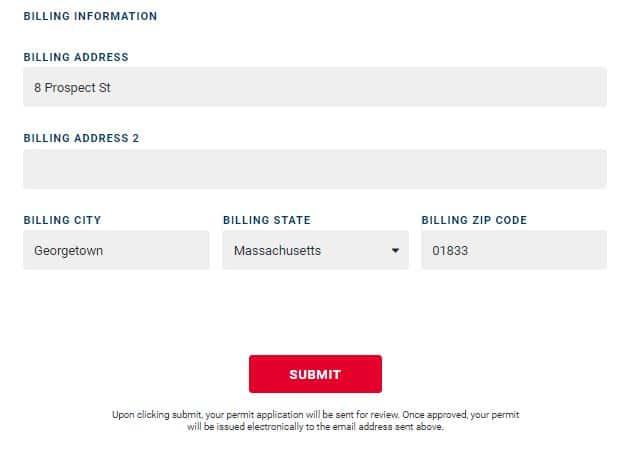Click the "Billing Address 2" field label
The height and width of the screenshot is (460, 629).
pos(81,138)
